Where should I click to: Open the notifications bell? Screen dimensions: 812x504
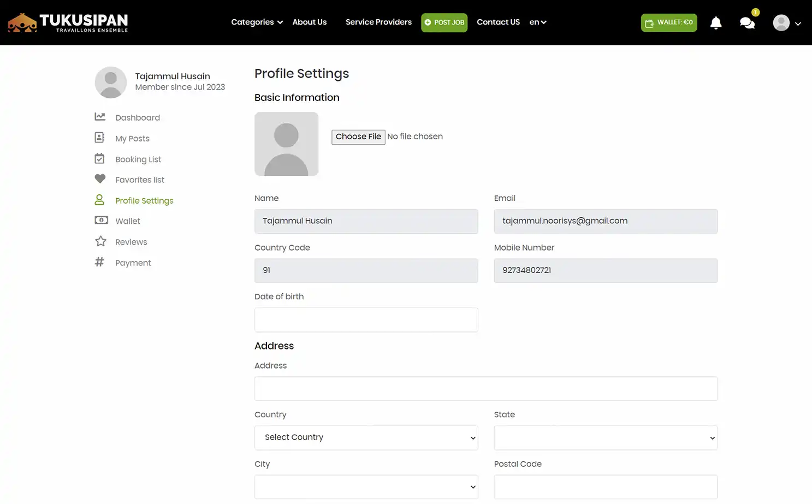pyautogui.click(x=716, y=22)
